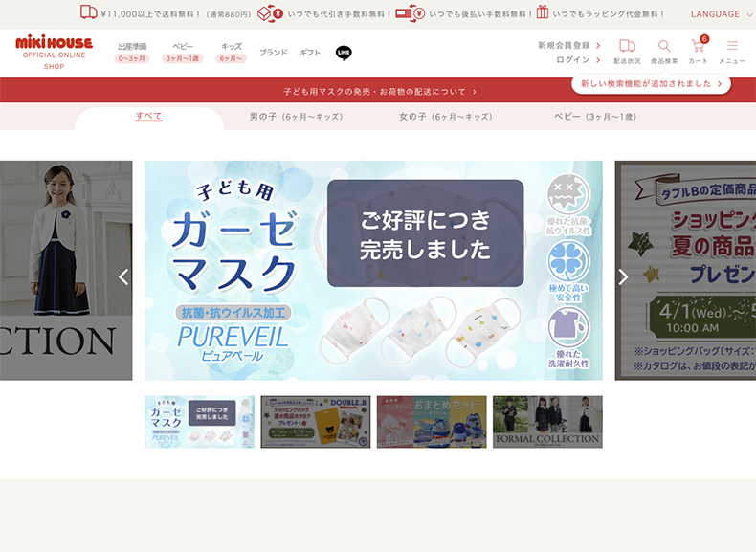Screen dimensions: 756x552
Task: Click the formal collection slide with the girl
Action: click(66, 271)
